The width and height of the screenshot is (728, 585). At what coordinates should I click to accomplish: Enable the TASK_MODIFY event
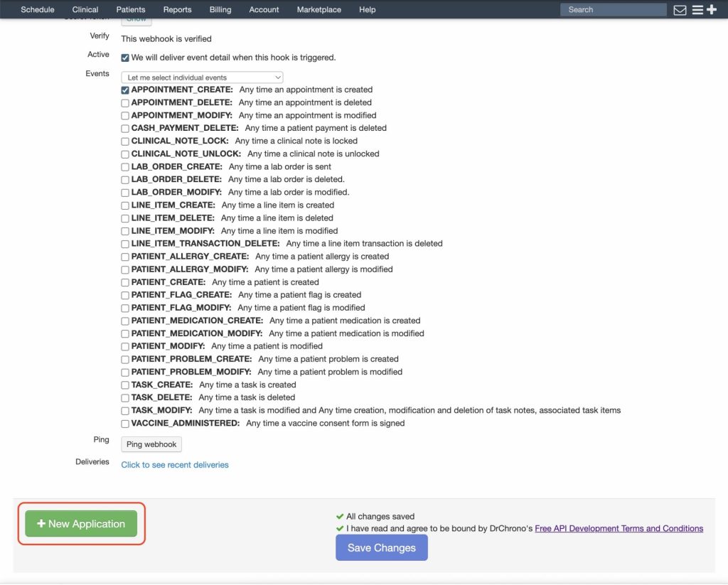[125, 411]
